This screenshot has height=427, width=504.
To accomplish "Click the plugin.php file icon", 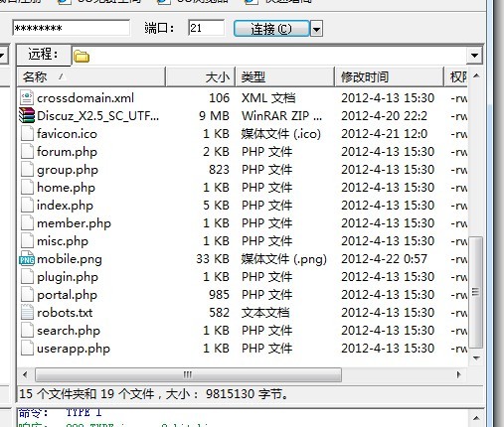I will (27, 277).
